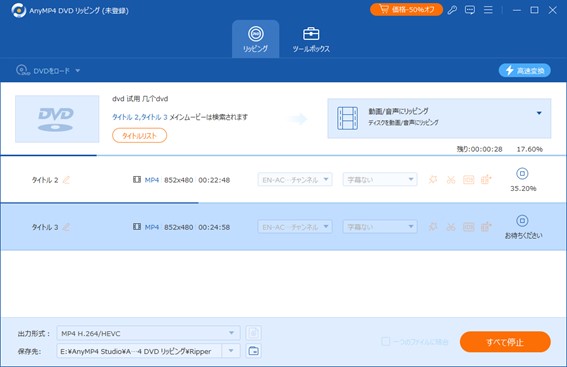Click the scissors cut icon for タイトル 3
This screenshot has height=367, width=567.
pyautogui.click(x=451, y=227)
